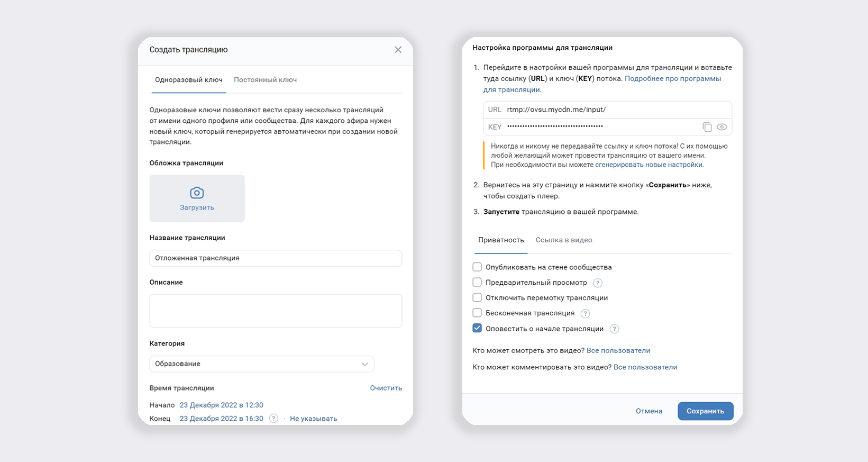Viewport: 868px width, 462px height.
Task: Click the start date 23 Декабря 2022 в 12:30
Action: (x=221, y=405)
